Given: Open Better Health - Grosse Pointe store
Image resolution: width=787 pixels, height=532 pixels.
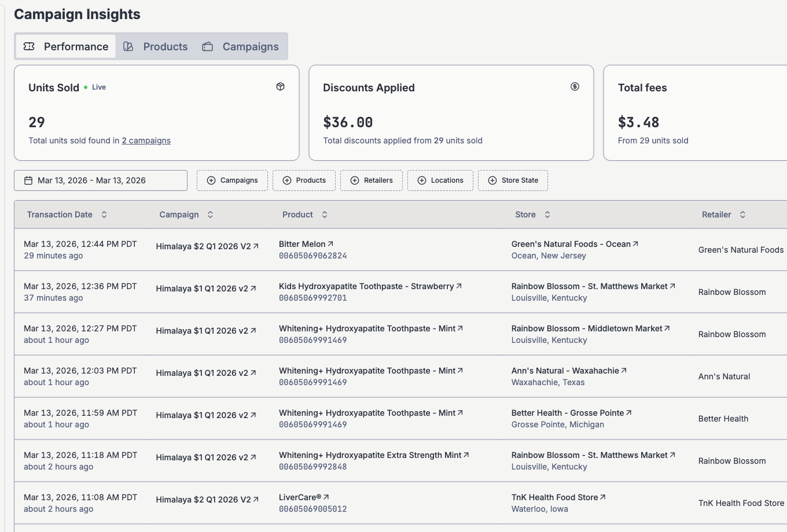Looking at the screenshot, I should coord(572,413).
